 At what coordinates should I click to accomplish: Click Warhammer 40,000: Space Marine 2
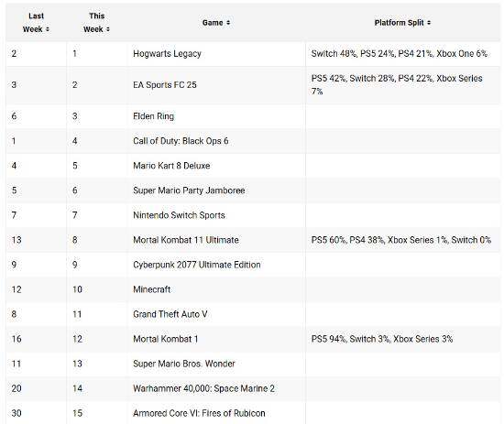tap(203, 388)
